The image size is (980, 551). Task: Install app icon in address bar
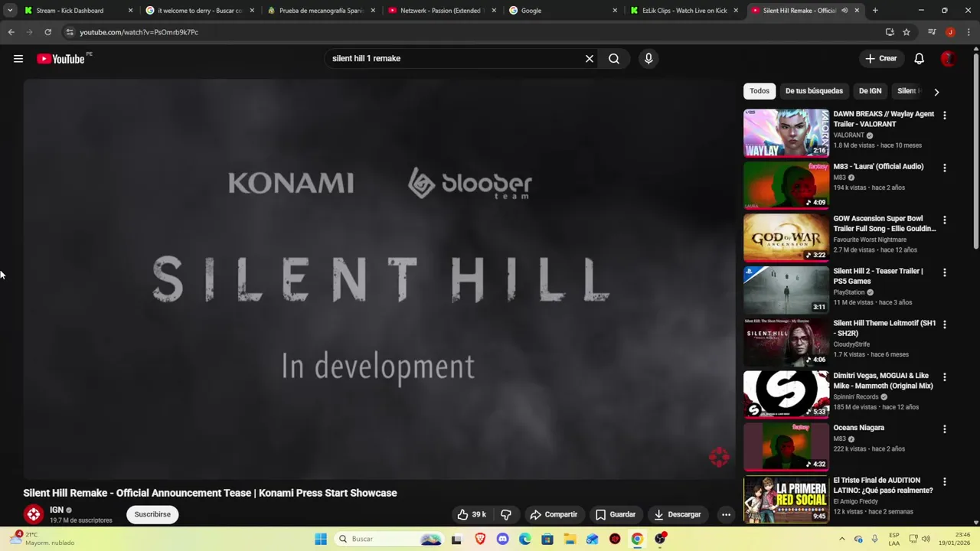890,32
